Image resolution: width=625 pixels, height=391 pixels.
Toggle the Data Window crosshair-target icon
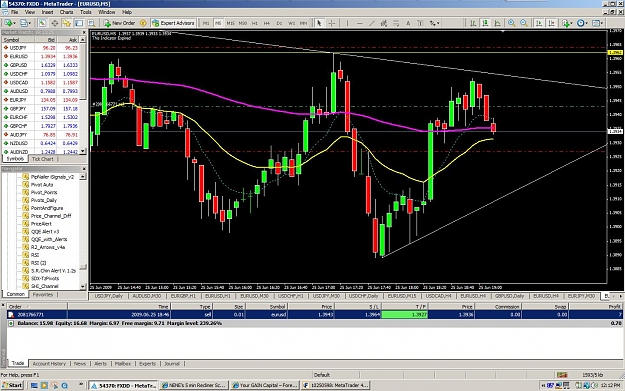(x=55, y=23)
